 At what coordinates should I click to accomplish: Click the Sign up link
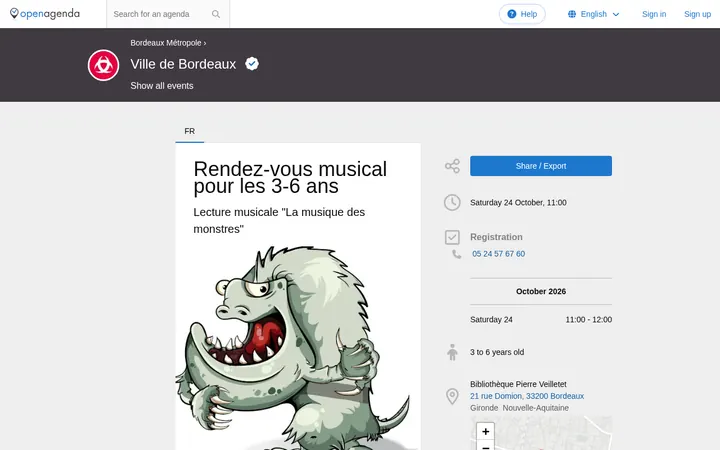click(698, 14)
